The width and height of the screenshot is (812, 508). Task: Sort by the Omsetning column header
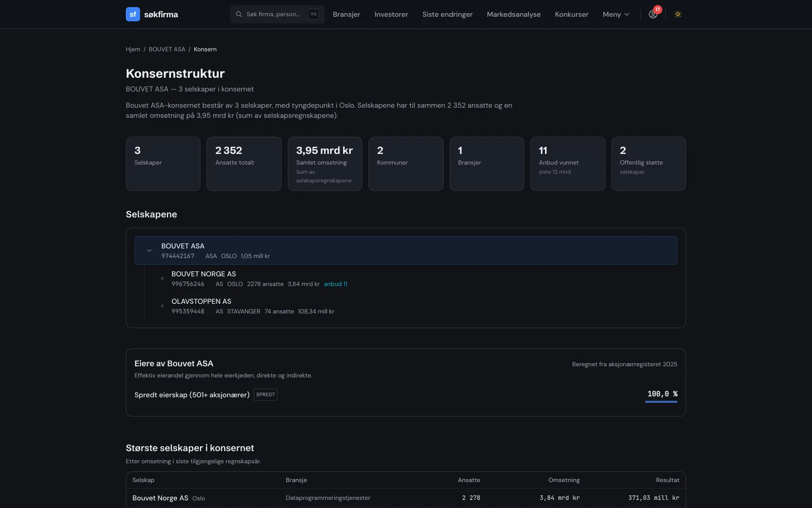click(564, 480)
